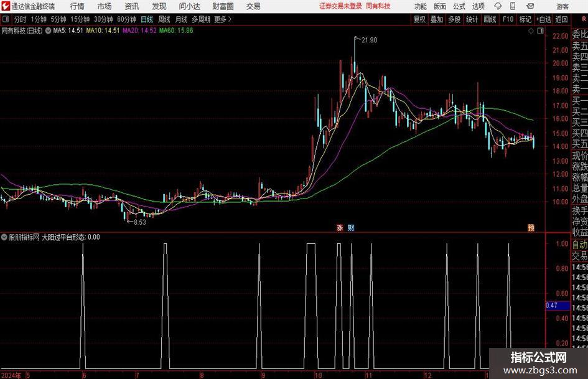Click the 证券交易未登录 login link

click(x=340, y=6)
